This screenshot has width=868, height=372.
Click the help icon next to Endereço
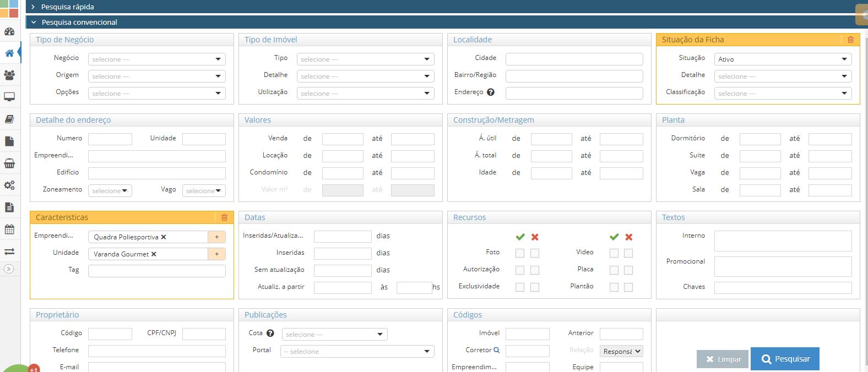pyautogui.click(x=491, y=92)
